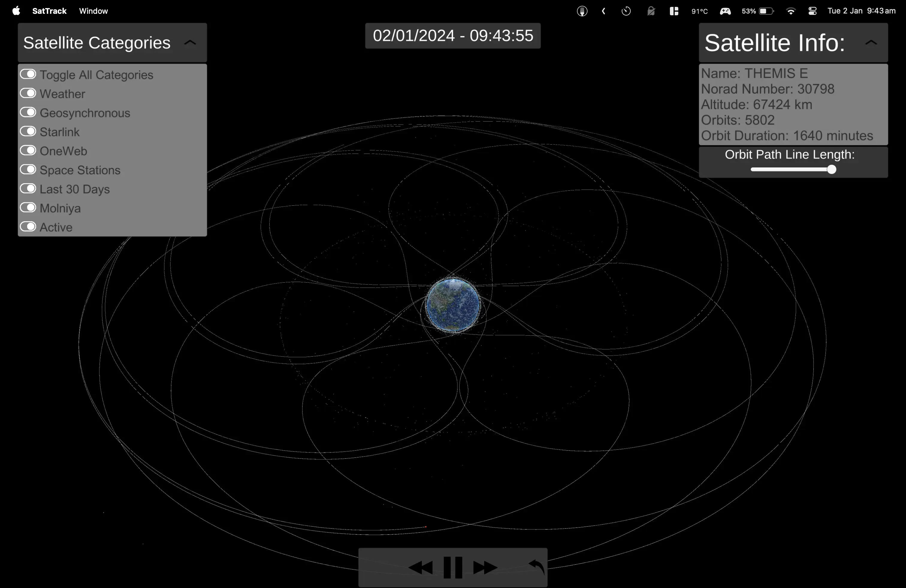Collapse the Satellite Categories panel chevron
The image size is (906, 588).
click(190, 43)
